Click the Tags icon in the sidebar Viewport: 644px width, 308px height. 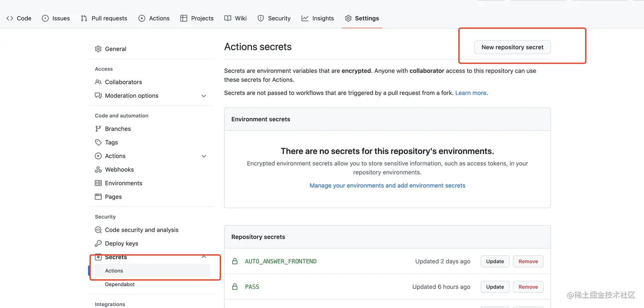tap(98, 143)
